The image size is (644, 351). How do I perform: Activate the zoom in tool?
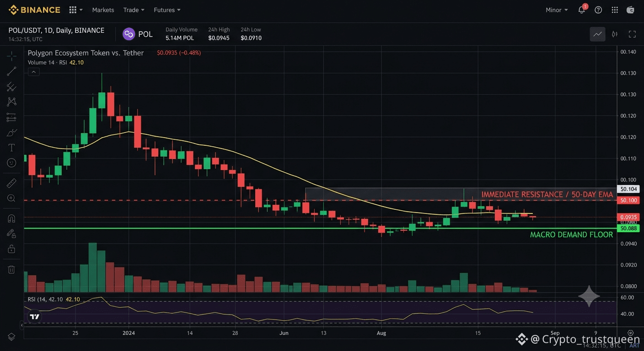click(11, 198)
